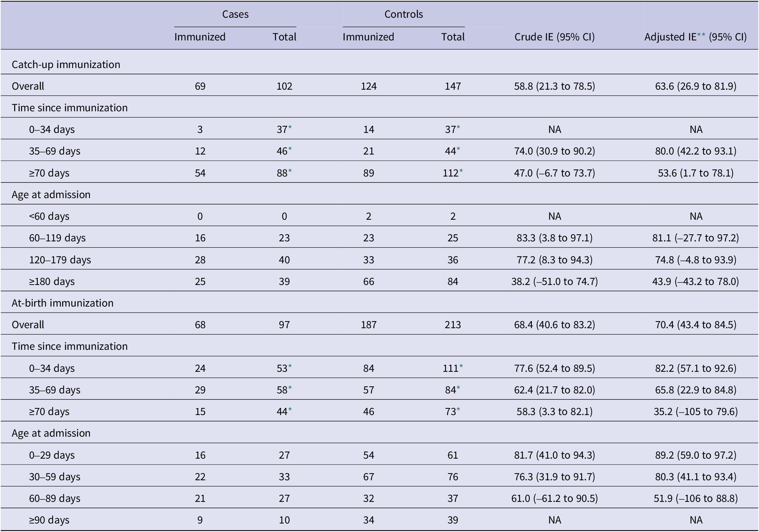
Task: Select the At-birth immunization section heading
Action: coord(62,303)
